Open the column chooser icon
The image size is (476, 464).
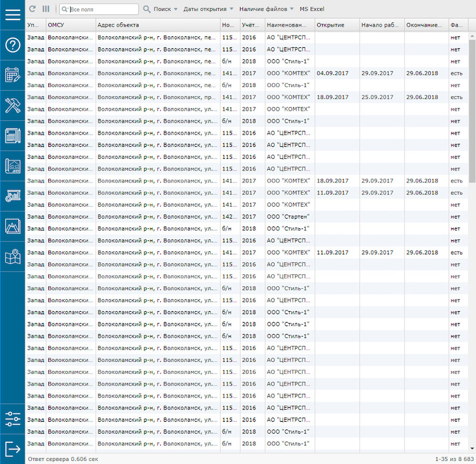pyautogui.click(x=46, y=9)
